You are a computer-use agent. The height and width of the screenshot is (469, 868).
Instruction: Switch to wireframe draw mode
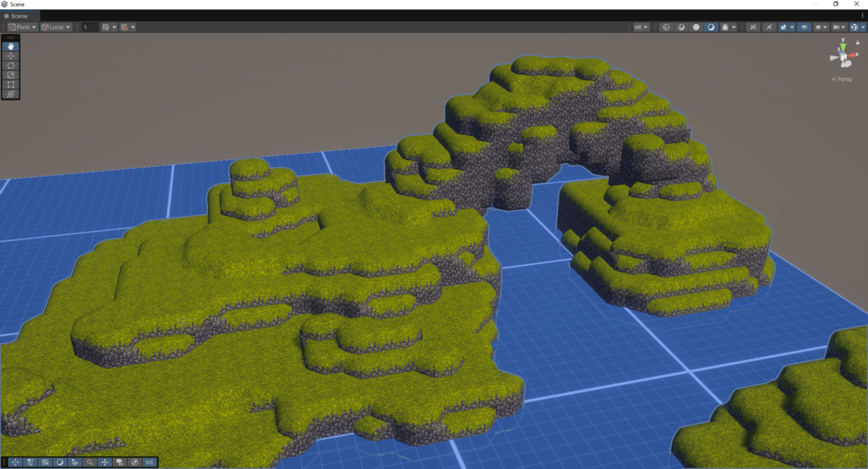(666, 27)
